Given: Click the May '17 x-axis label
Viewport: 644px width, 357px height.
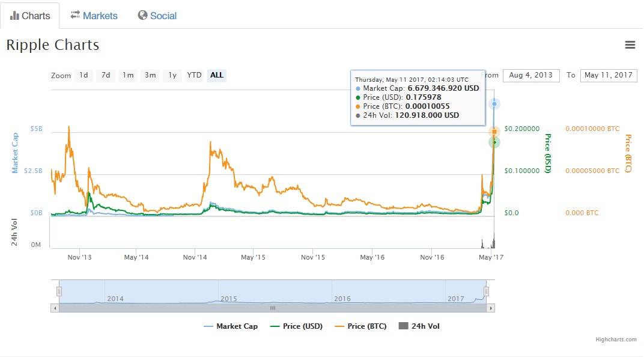Looking at the screenshot, I should (491, 257).
